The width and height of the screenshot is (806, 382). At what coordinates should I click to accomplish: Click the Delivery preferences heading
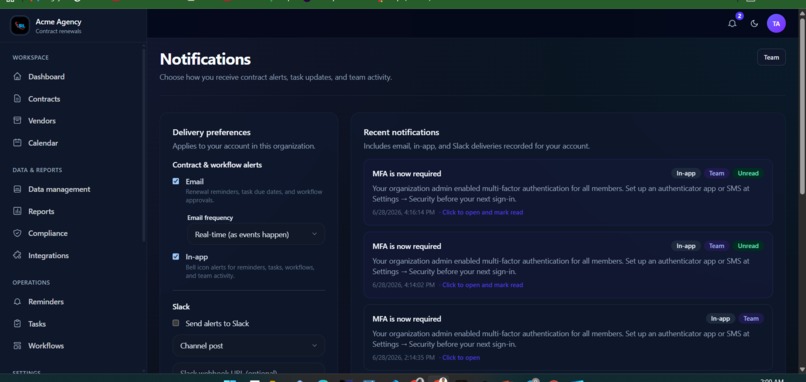[x=212, y=132]
